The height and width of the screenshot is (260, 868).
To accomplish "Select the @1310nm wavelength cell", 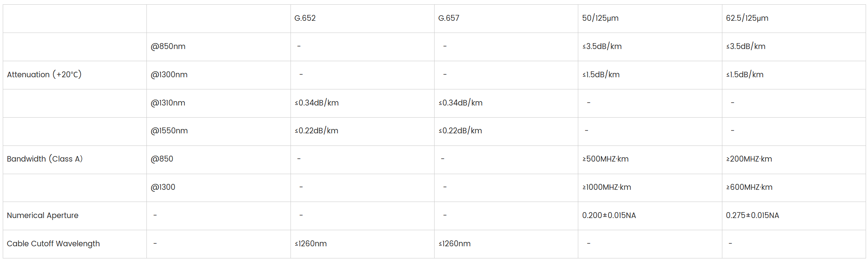I will tap(168, 103).
